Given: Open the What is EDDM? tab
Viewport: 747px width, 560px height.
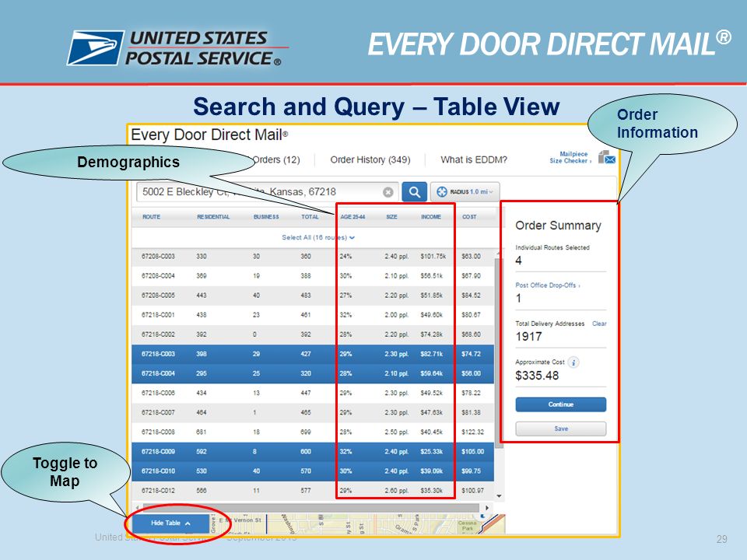Looking at the screenshot, I should 474,159.
